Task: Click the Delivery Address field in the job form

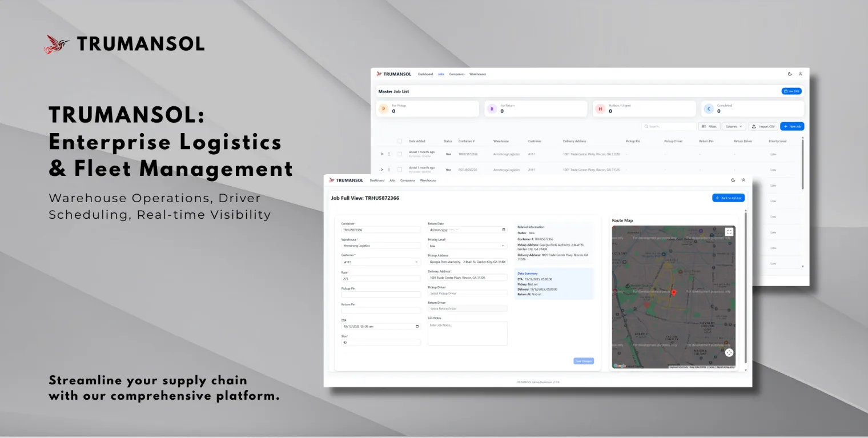Action: point(467,278)
